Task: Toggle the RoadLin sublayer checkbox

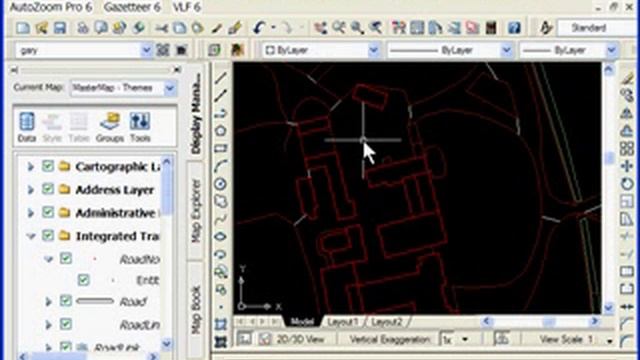Action: pyautogui.click(x=66, y=324)
